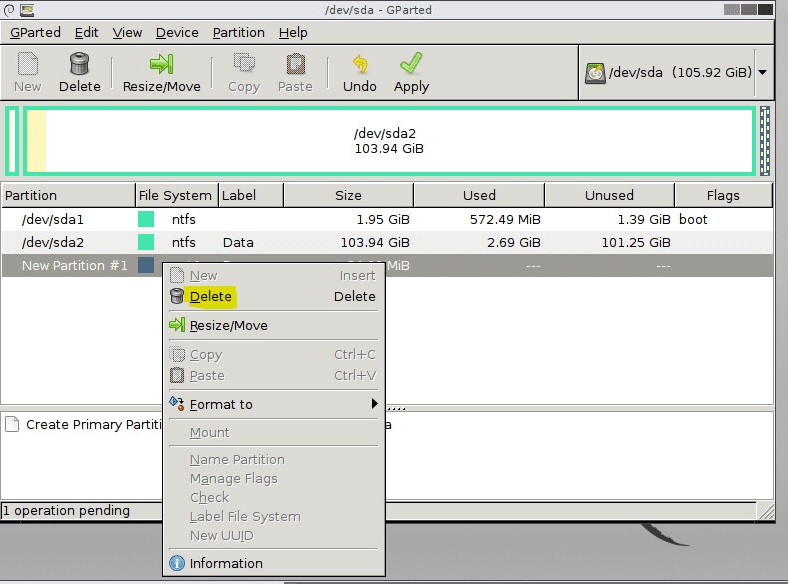Click the Copy entry in the context menu
This screenshot has width=788, height=584.
tap(273, 355)
